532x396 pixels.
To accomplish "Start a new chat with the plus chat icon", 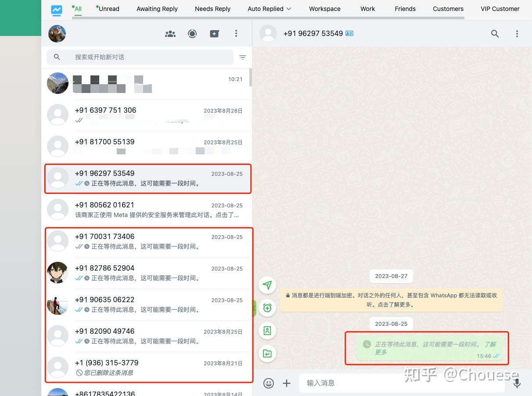I will [x=214, y=33].
